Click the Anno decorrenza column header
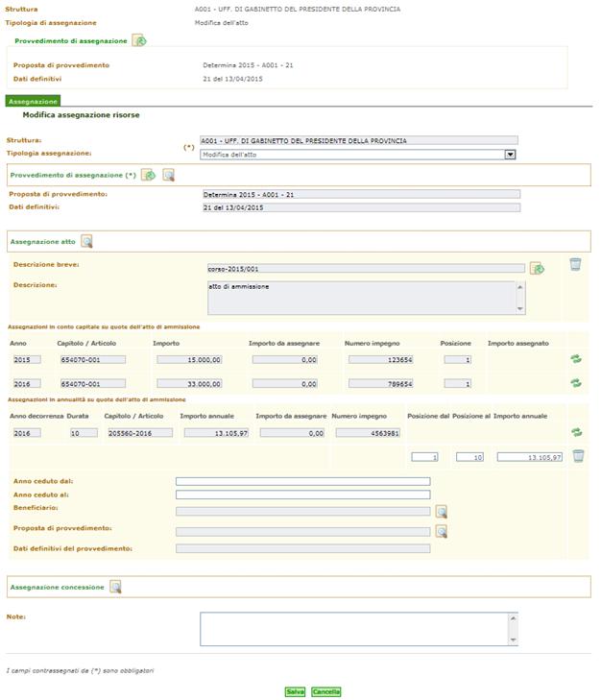 click(x=36, y=416)
